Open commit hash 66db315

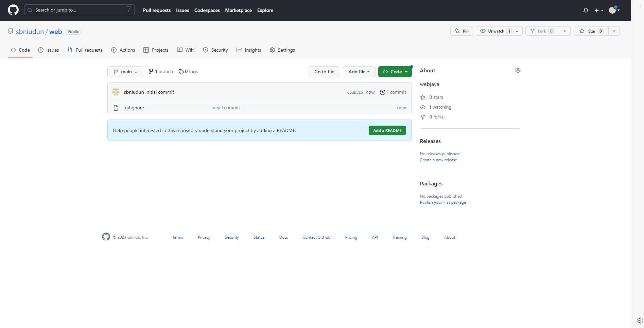(355, 92)
